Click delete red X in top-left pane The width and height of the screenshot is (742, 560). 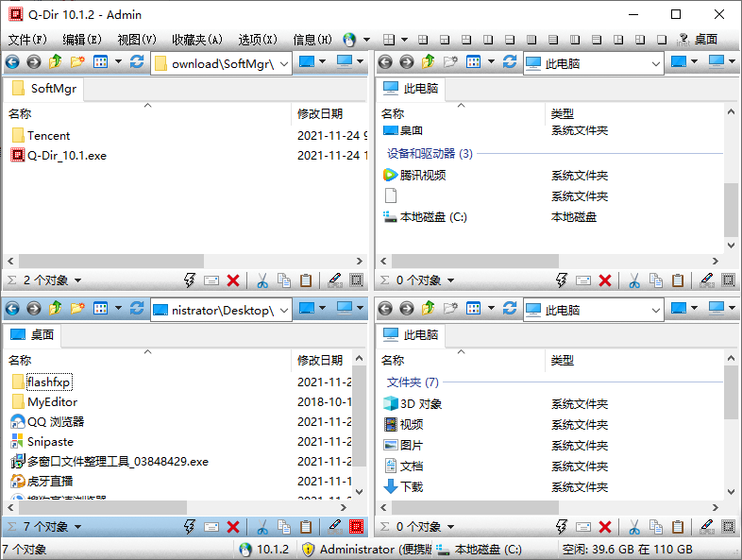pos(233,280)
